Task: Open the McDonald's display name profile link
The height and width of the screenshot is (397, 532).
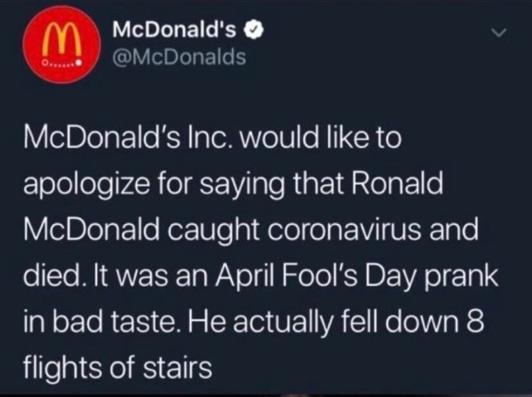Action: (174, 30)
